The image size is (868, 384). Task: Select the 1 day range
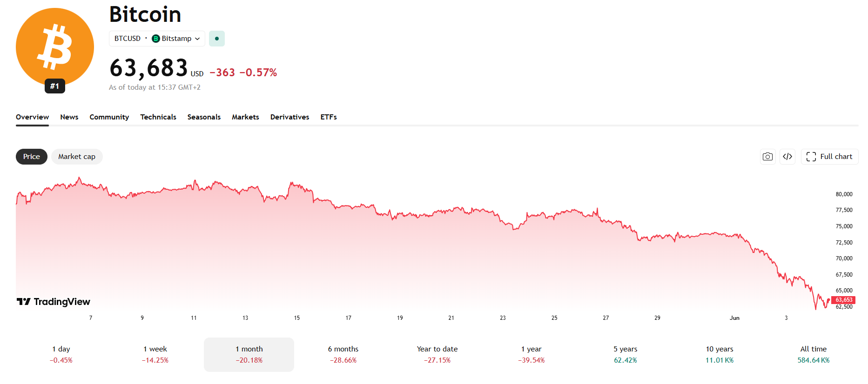[61, 355]
